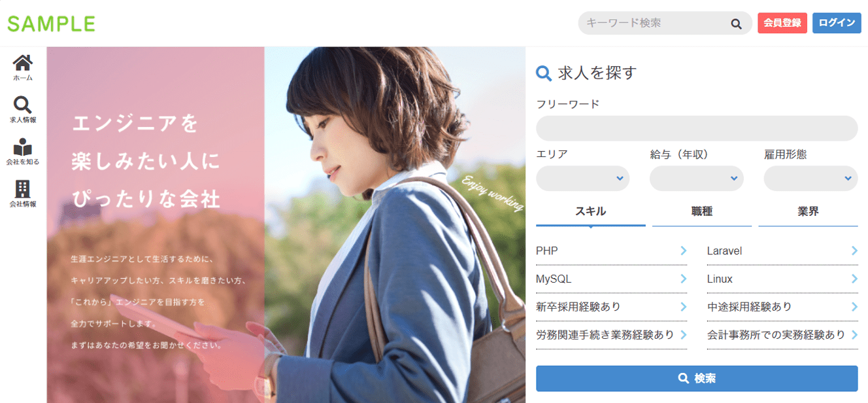
Task: Expand the 雇用形態 dropdown
Action: [x=810, y=178]
